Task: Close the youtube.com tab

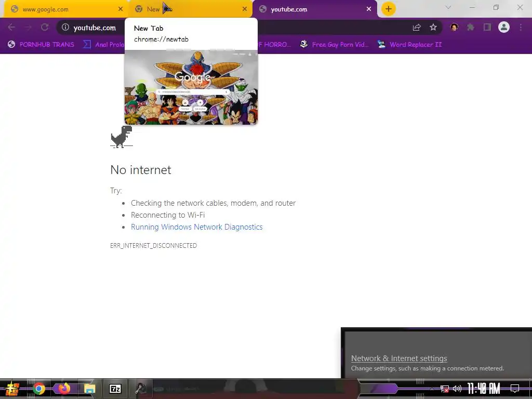Action: click(x=369, y=9)
